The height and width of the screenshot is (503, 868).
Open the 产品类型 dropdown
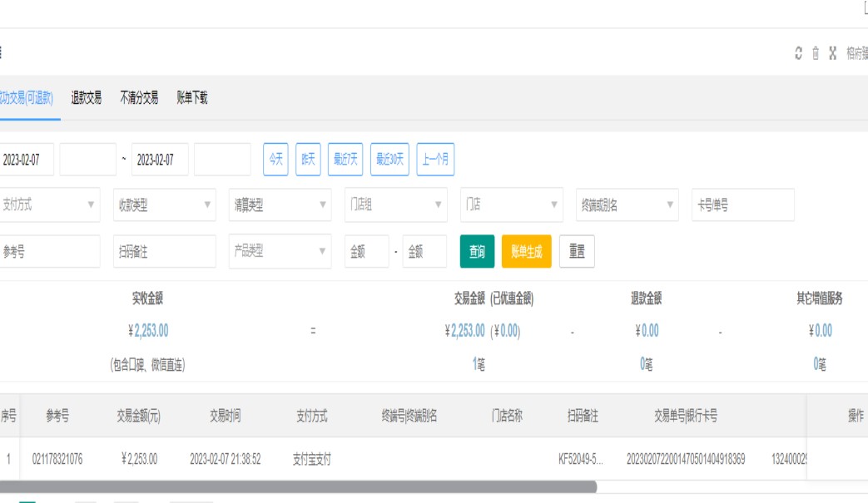coord(280,252)
